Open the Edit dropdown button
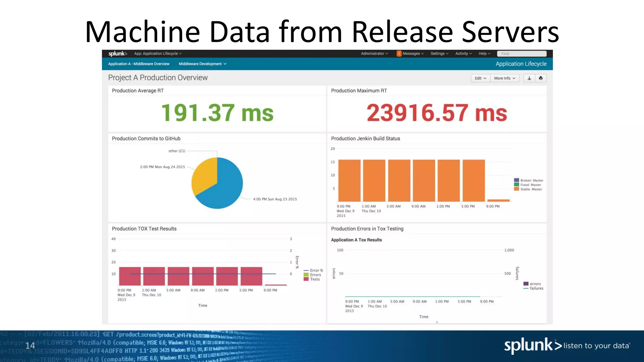The height and width of the screenshot is (362, 644). pos(480,78)
